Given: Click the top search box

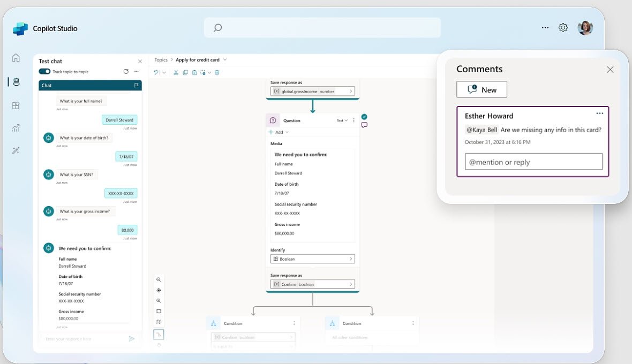Looking at the screenshot, I should 322,27.
